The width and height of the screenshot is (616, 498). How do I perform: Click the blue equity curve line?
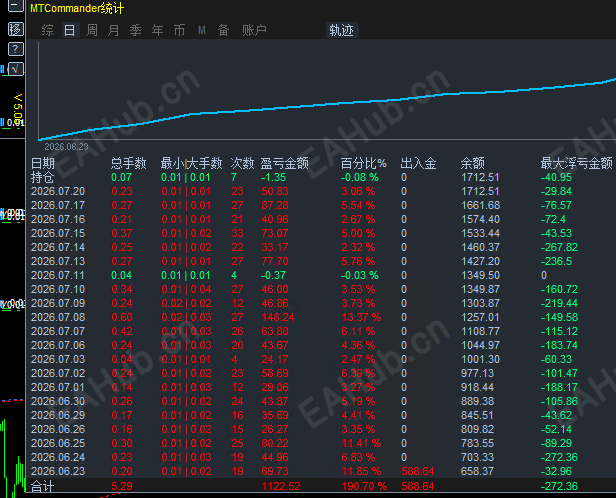pos(327,105)
